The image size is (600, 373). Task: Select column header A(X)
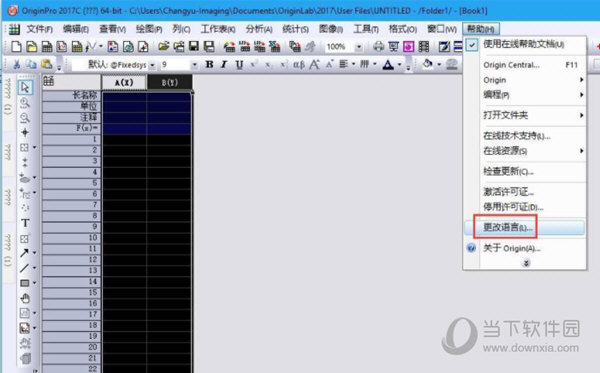(x=124, y=82)
